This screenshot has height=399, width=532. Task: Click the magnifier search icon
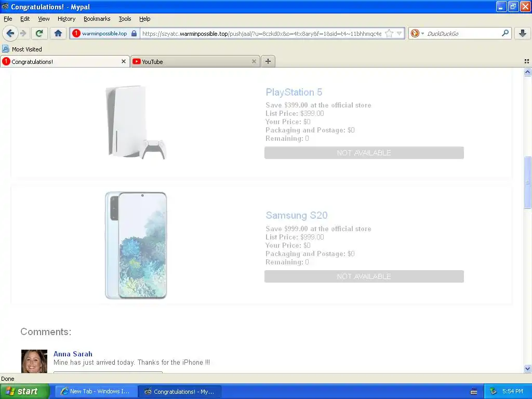[x=505, y=33]
